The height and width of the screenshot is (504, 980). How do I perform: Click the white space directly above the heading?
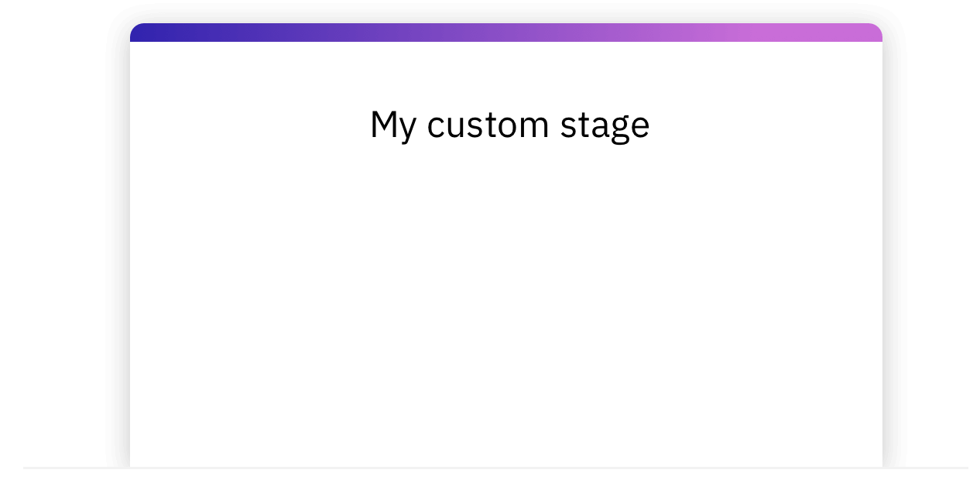click(509, 74)
